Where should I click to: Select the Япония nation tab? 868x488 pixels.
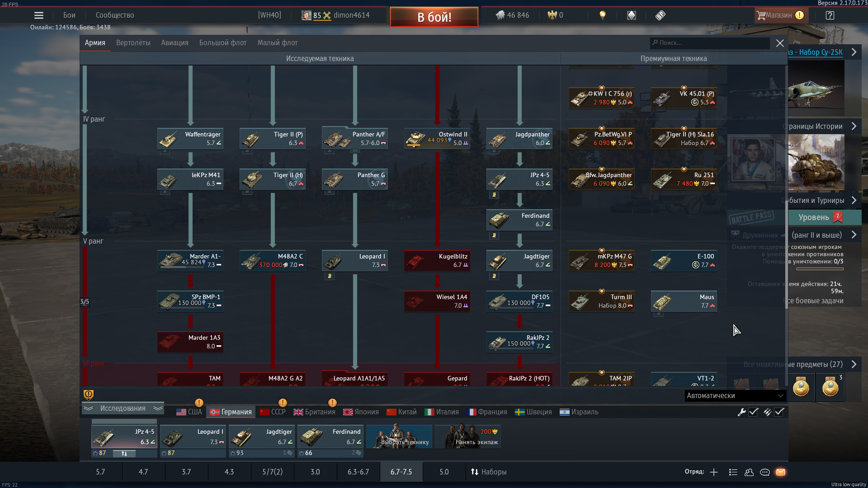click(361, 412)
